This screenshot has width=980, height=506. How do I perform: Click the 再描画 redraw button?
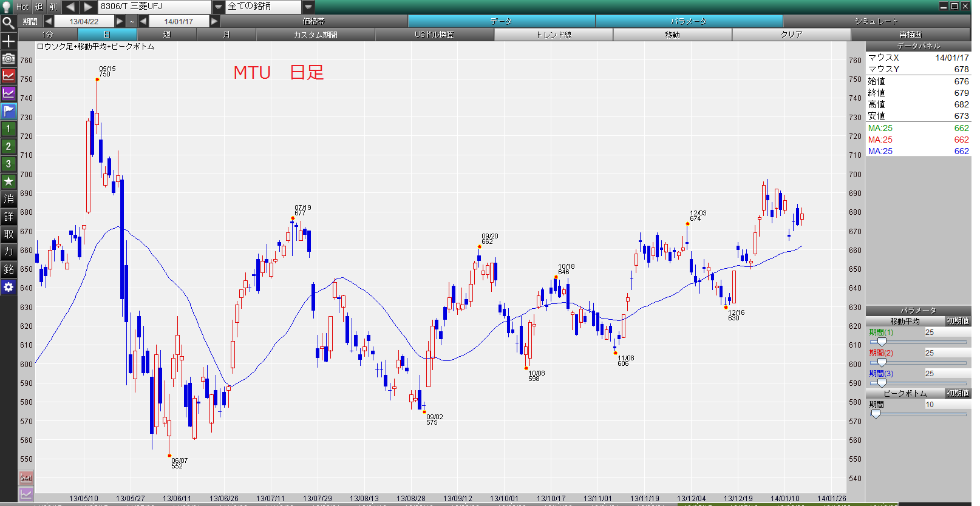(x=910, y=35)
